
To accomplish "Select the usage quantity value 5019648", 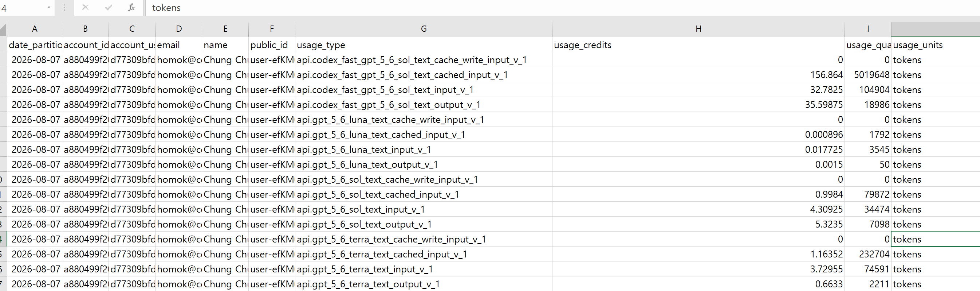I will (x=868, y=75).
